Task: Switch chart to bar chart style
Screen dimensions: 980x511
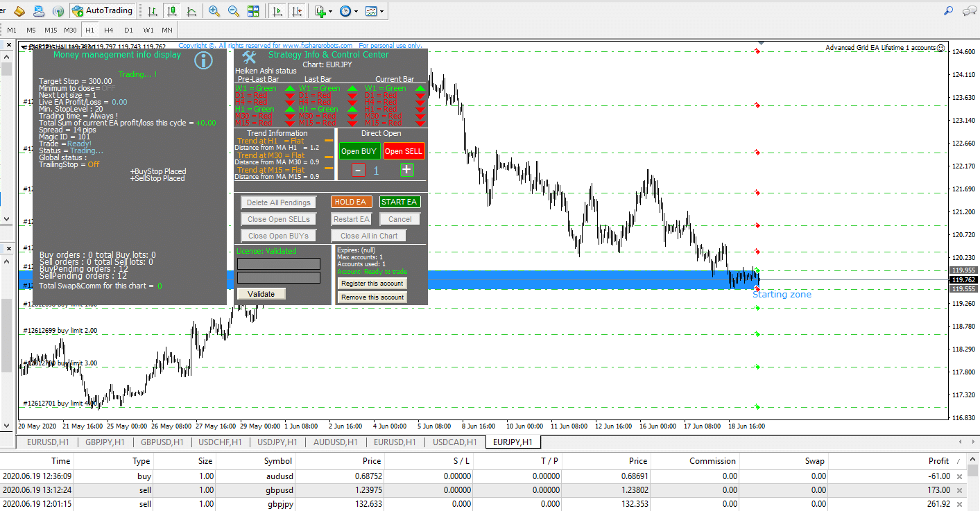Action: click(x=152, y=11)
